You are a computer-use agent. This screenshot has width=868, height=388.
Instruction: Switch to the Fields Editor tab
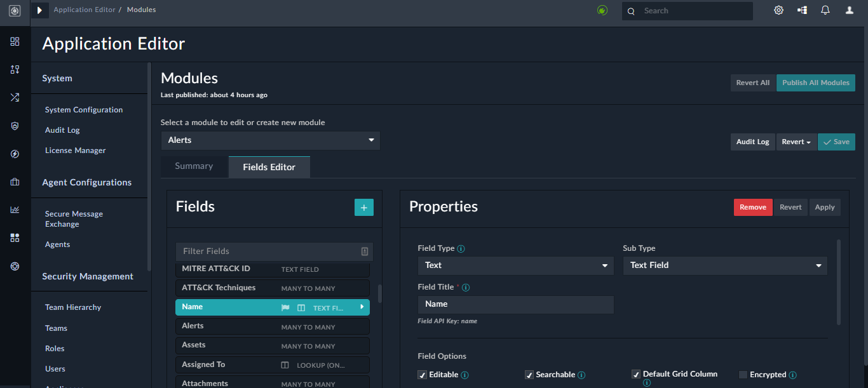point(269,167)
